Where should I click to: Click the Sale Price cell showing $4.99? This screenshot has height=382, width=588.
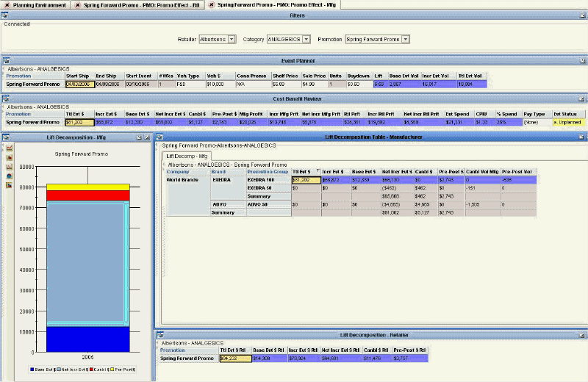(315, 84)
